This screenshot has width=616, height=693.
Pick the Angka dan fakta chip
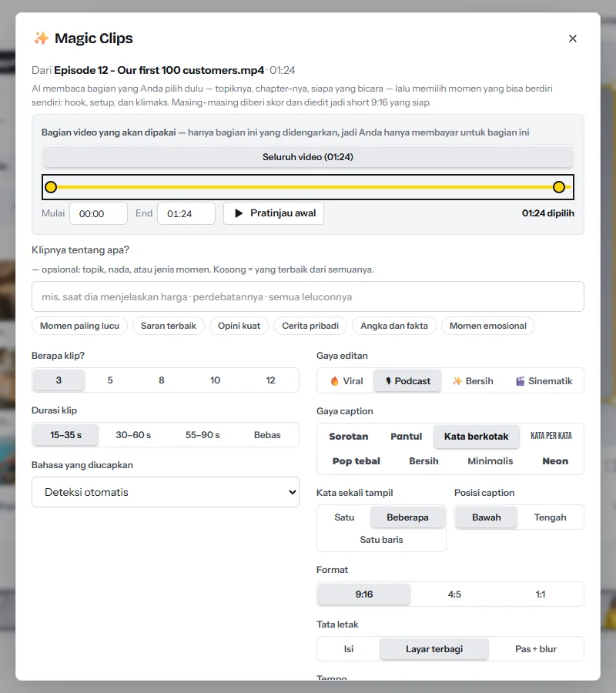pyautogui.click(x=394, y=326)
